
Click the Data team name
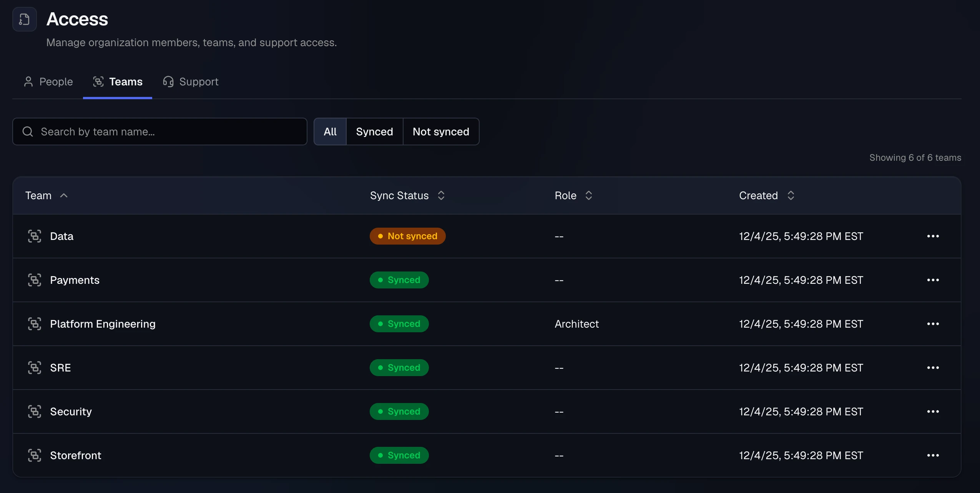point(61,236)
